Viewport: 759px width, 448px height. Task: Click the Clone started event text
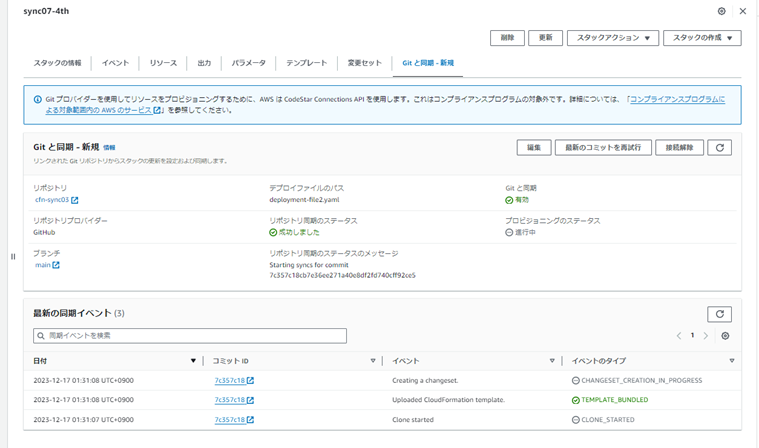(x=413, y=420)
